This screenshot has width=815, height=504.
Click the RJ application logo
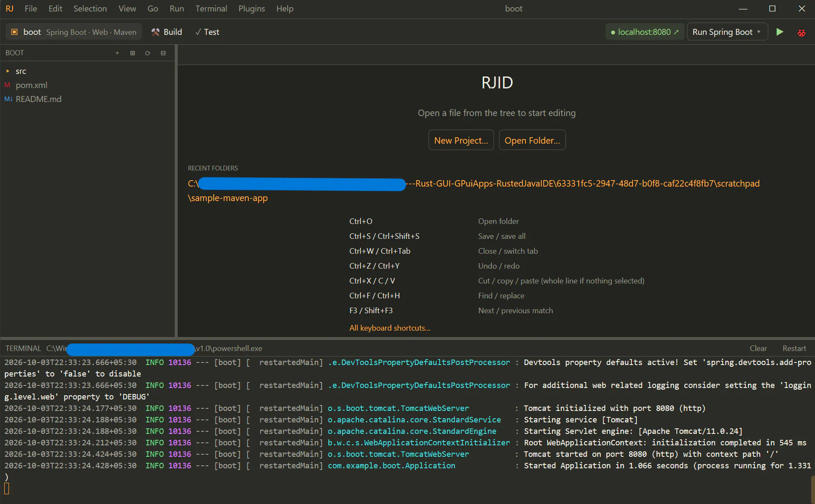coord(10,8)
